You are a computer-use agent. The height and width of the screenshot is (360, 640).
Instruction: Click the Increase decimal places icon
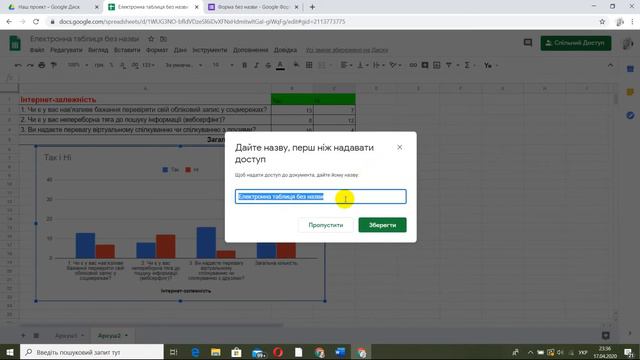point(135,65)
